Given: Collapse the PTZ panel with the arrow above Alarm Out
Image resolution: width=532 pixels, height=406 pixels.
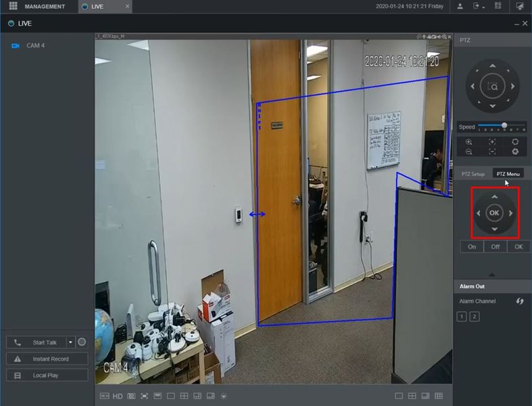Looking at the screenshot, I should 491,275.
